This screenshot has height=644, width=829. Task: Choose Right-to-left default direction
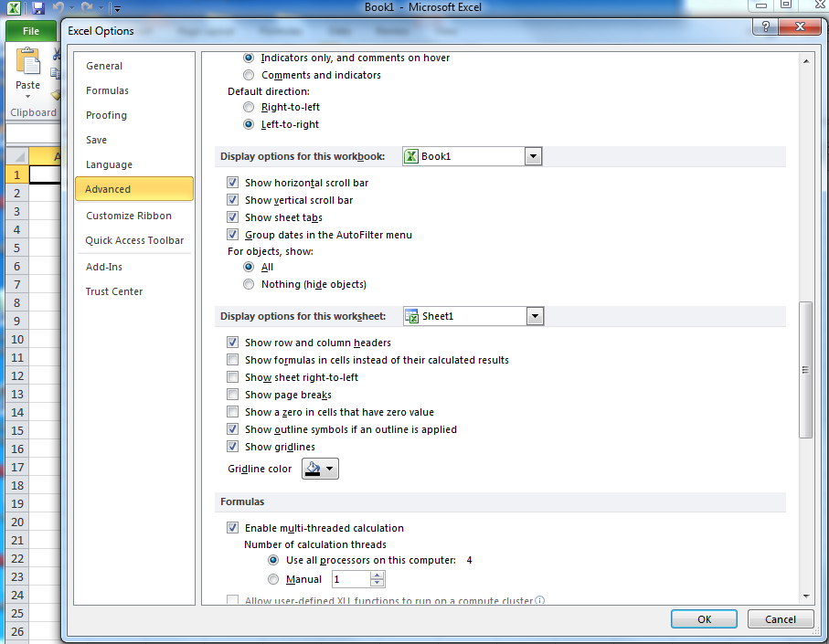(249, 107)
